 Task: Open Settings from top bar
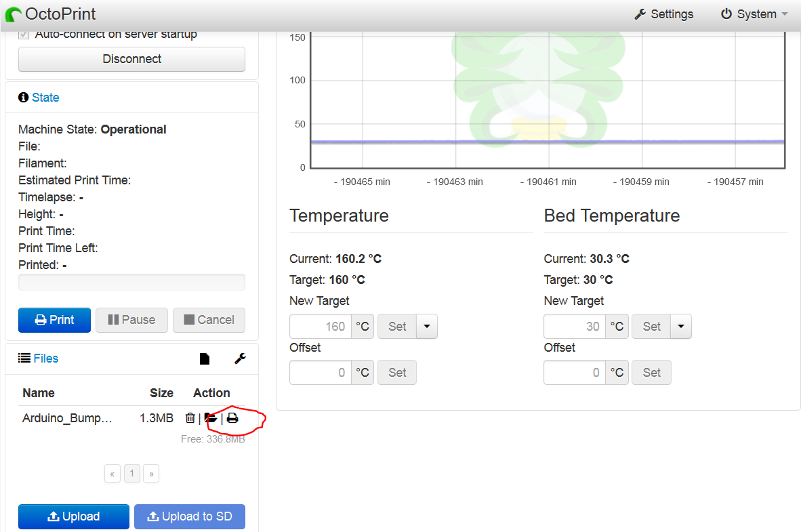tap(663, 14)
